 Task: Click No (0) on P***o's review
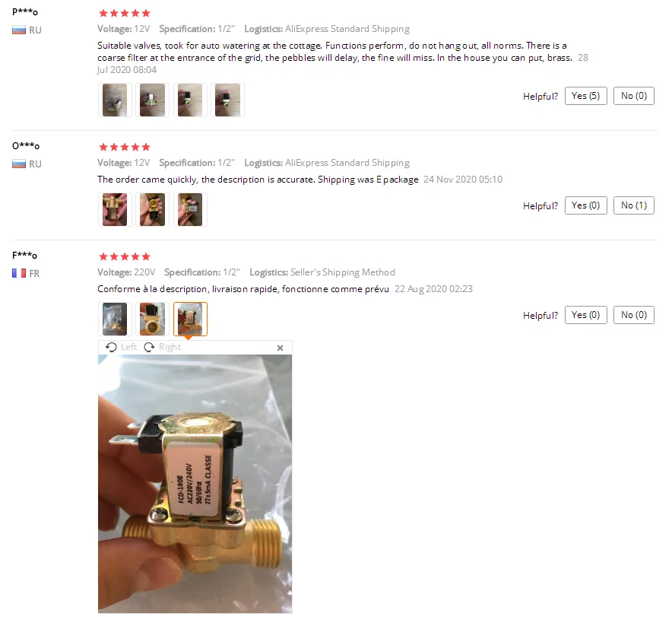634,96
